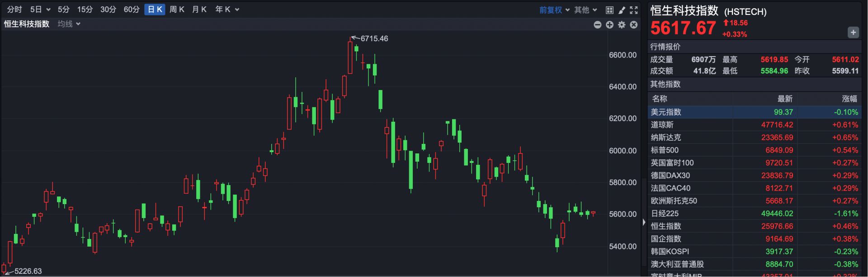Switch to the 周K weekly chart tab
868x277 pixels.
(177, 10)
